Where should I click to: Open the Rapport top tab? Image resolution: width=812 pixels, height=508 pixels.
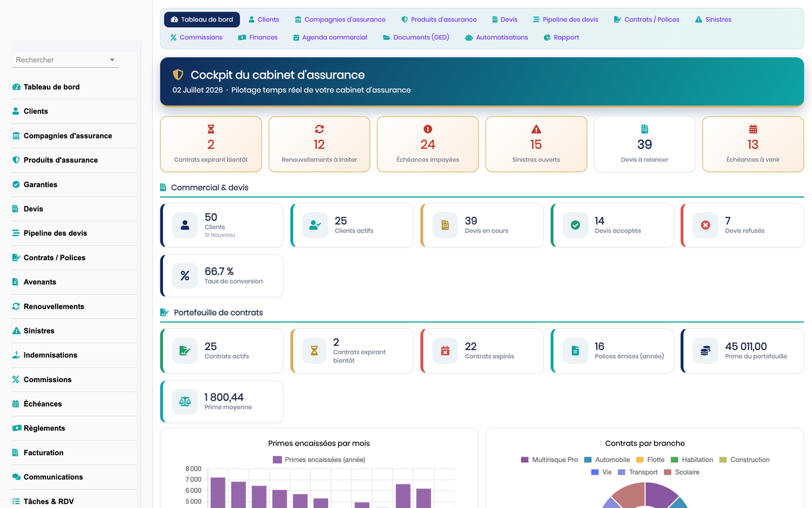(561, 37)
